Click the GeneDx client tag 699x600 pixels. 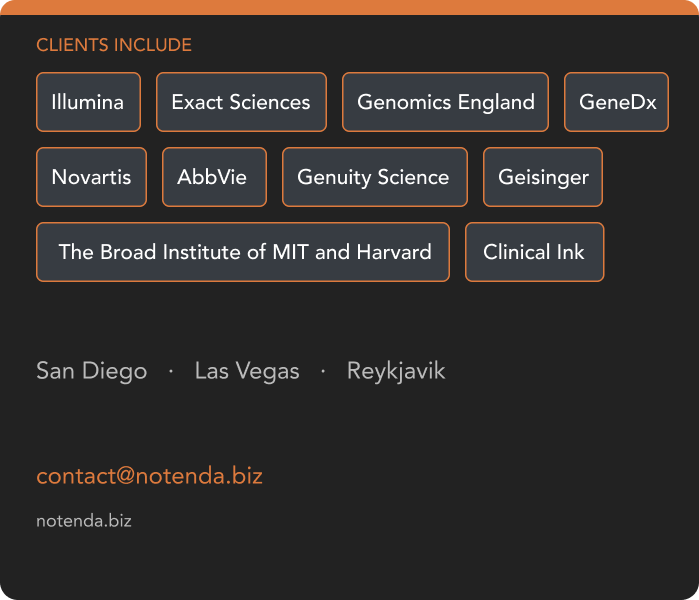(x=616, y=102)
